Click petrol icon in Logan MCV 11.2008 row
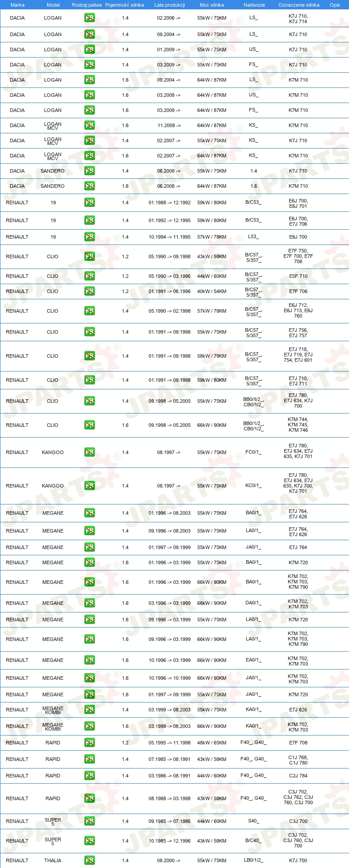 90,125
